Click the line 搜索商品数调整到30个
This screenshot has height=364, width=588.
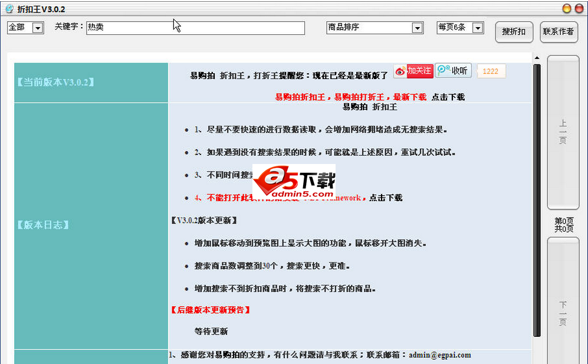pos(272,266)
